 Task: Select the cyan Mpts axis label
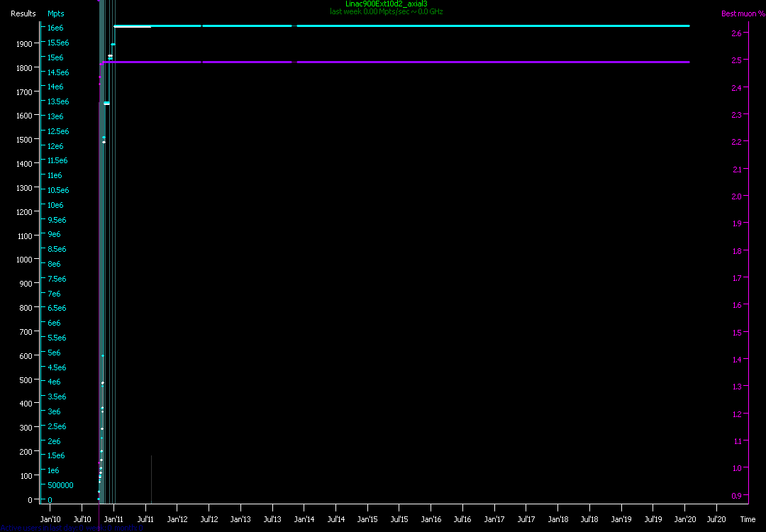[x=55, y=13]
